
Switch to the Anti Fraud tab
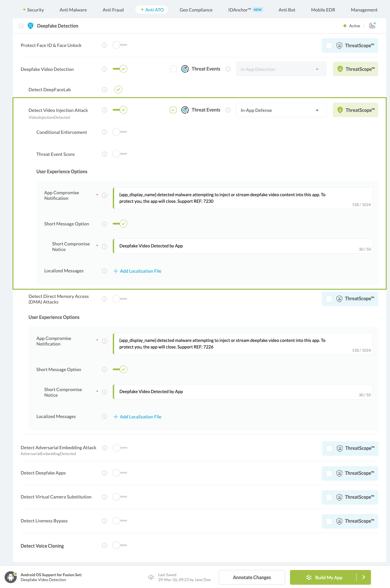click(113, 10)
